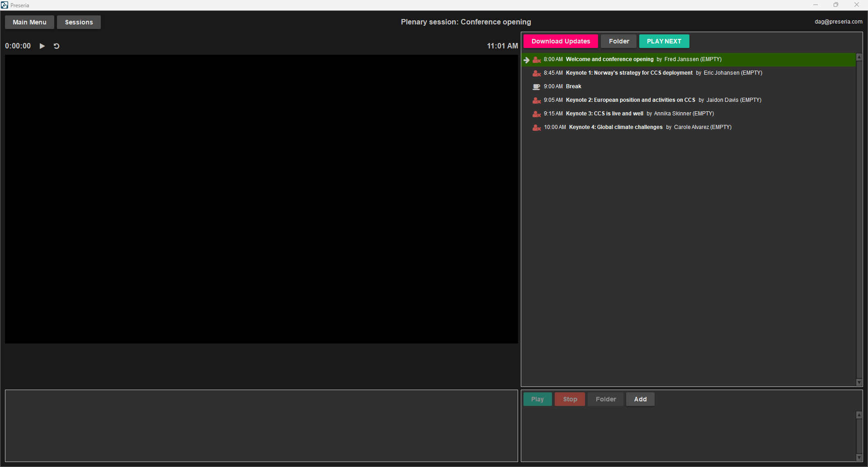Click the play timer icon
The height and width of the screenshot is (467, 868).
point(42,46)
